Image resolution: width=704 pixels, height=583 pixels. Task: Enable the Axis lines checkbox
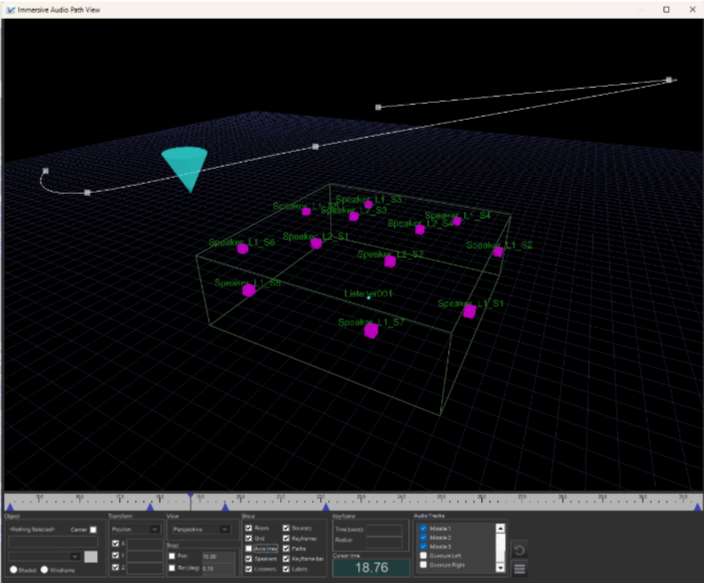tap(249, 549)
